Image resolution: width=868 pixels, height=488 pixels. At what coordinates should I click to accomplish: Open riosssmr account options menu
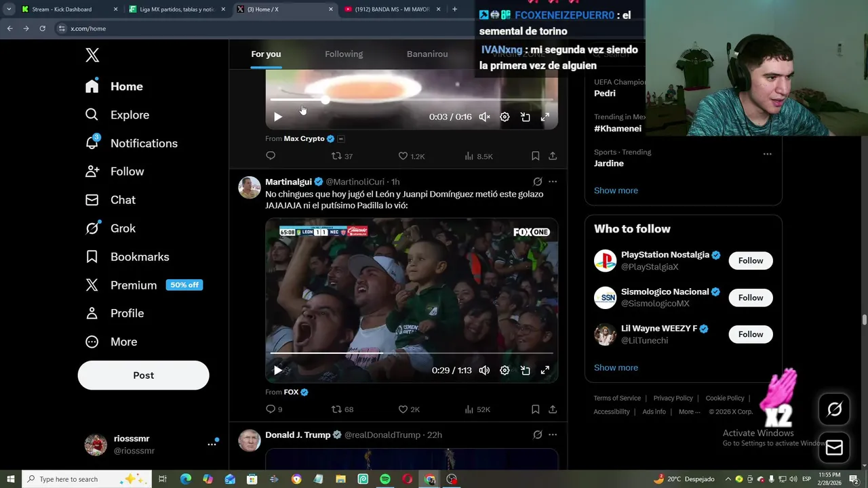212,444
